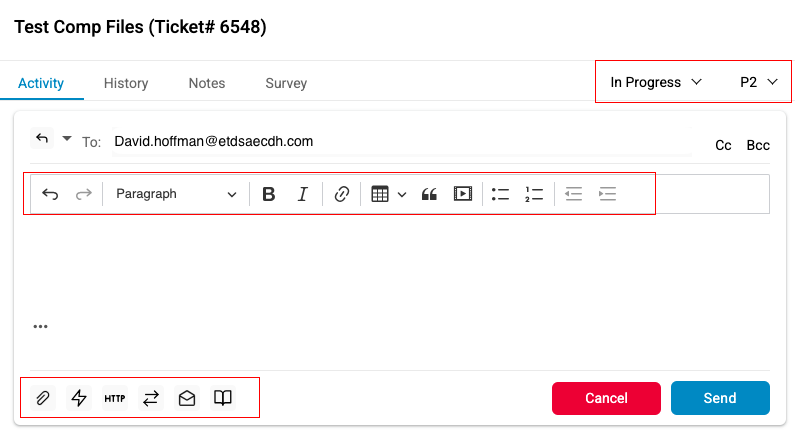Viewport: 795px width, 438px height.
Task: Toggle bold text formatting
Action: tap(268, 194)
